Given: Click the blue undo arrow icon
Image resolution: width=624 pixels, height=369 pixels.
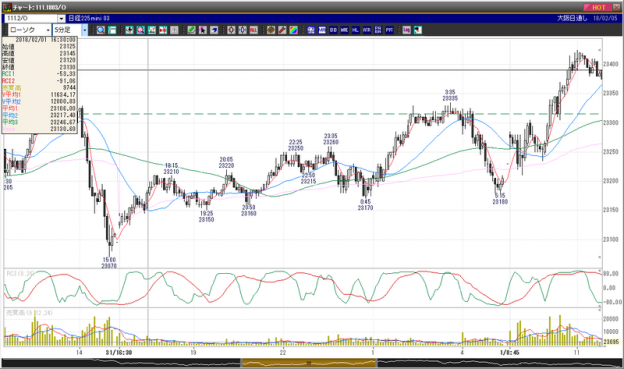Looking at the screenshot, I should [x=214, y=30].
